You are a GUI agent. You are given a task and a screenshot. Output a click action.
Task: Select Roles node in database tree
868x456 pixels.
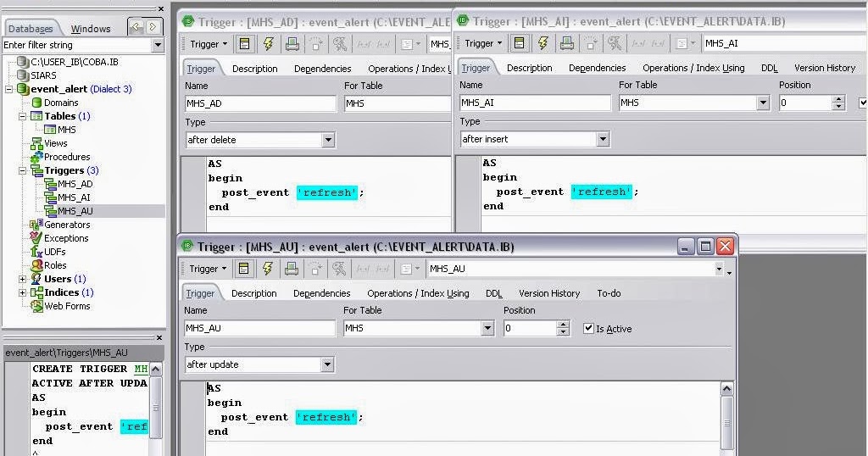tap(55, 265)
